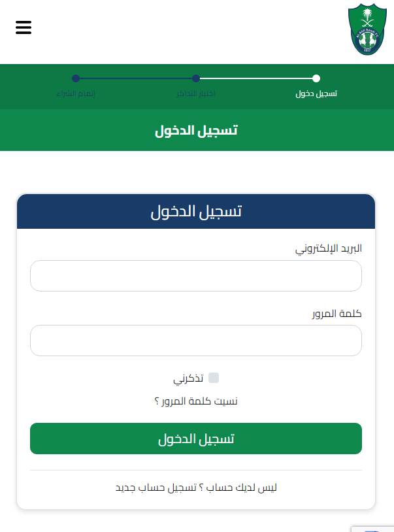Open the نسيت كلمة المرور link

pos(196,401)
